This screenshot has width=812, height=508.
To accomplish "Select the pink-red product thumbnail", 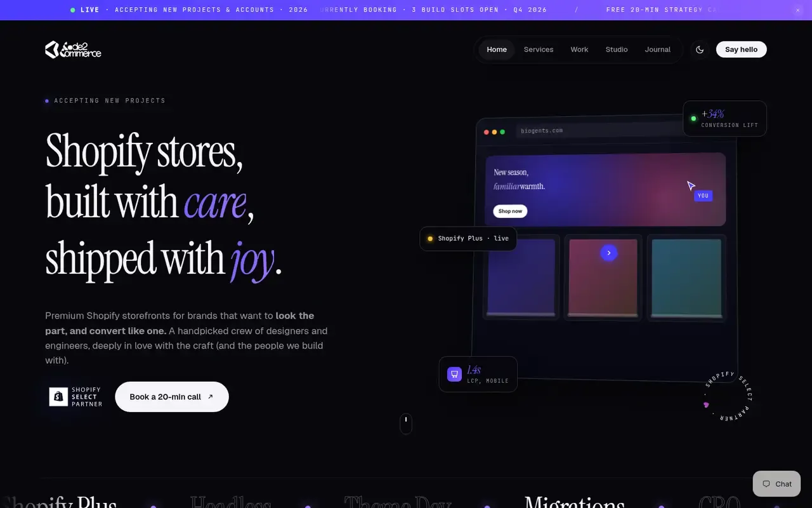I will point(603,277).
